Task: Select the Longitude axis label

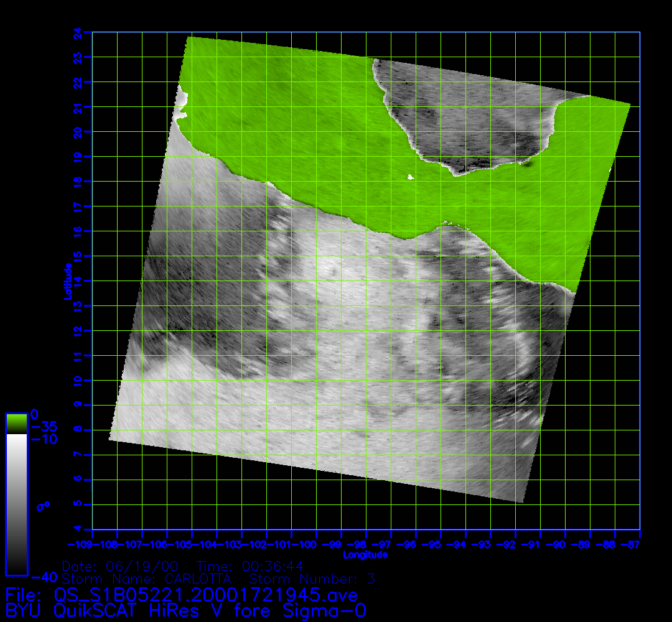Action: [366, 555]
